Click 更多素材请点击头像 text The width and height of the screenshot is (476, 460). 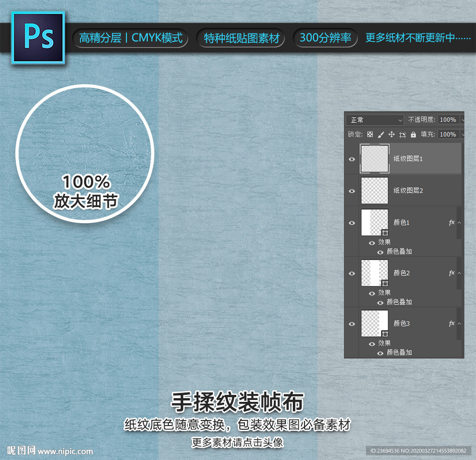(238, 442)
